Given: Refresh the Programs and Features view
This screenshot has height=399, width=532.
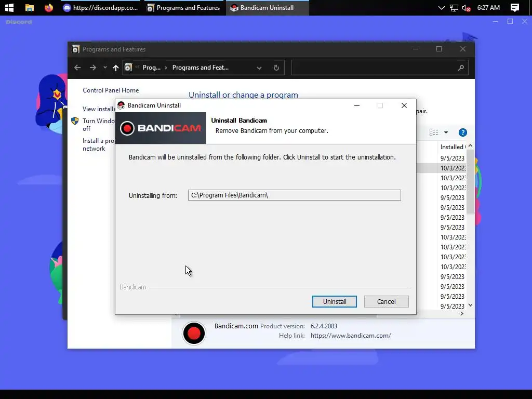Looking at the screenshot, I should tap(276, 68).
